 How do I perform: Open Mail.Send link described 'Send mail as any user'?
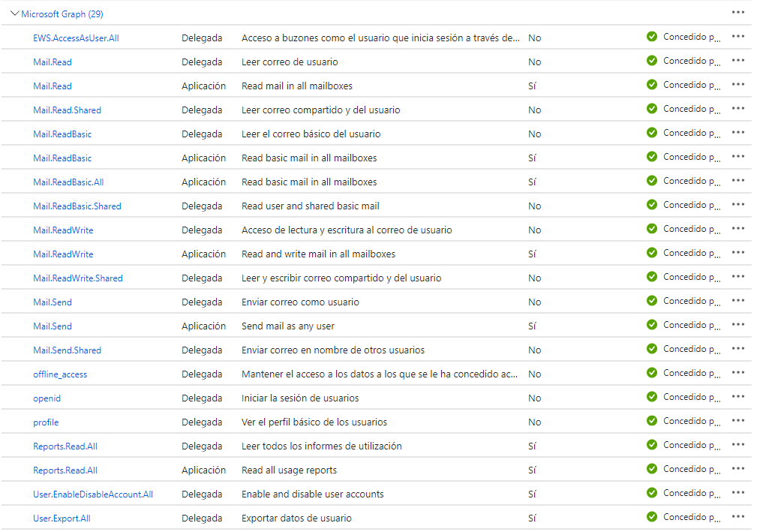point(53,326)
